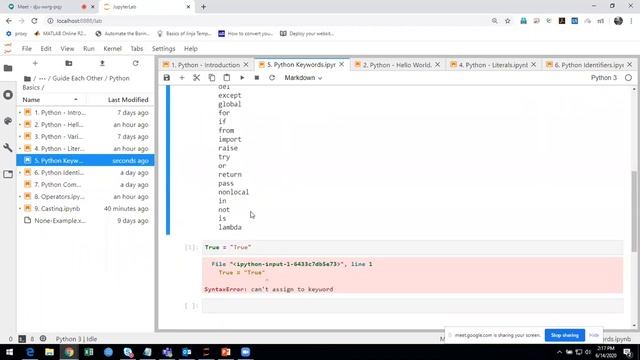The width and height of the screenshot is (640, 360).
Task: Upload files with the upload icon
Action: coord(102,63)
